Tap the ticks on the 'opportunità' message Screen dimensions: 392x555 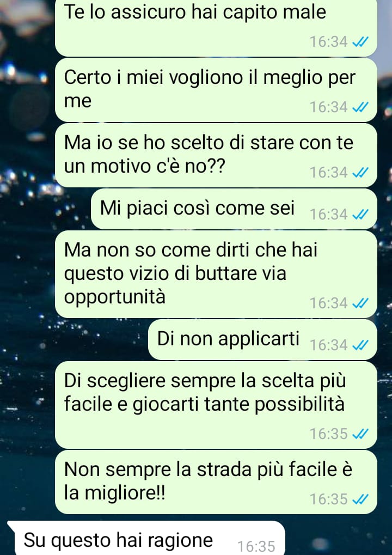click(x=360, y=303)
